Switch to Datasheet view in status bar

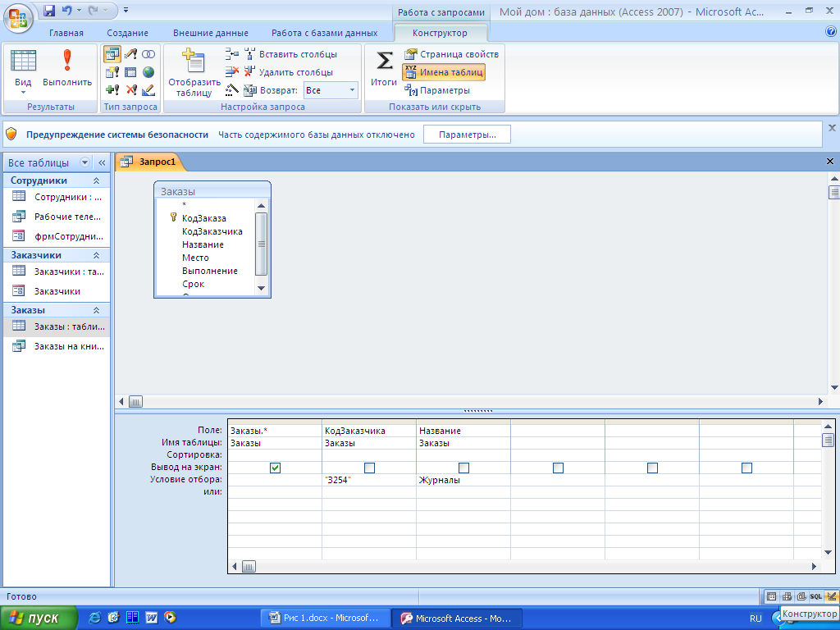(x=771, y=596)
